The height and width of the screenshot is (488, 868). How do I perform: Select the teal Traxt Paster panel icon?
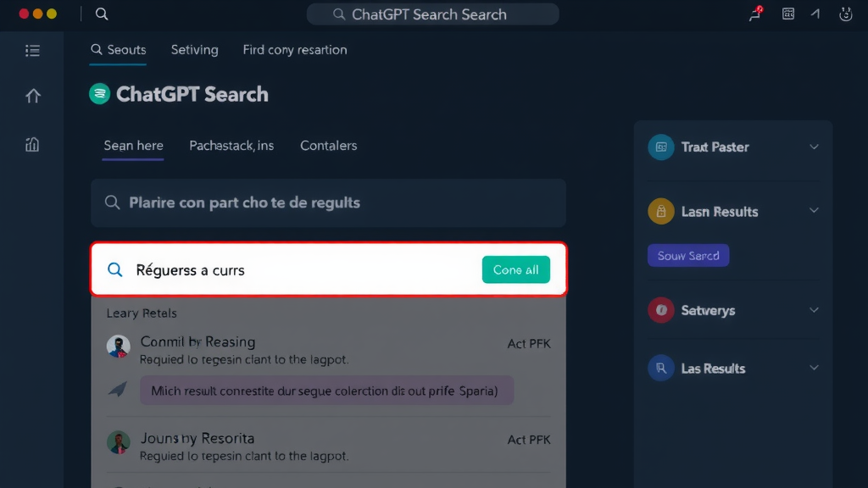660,147
